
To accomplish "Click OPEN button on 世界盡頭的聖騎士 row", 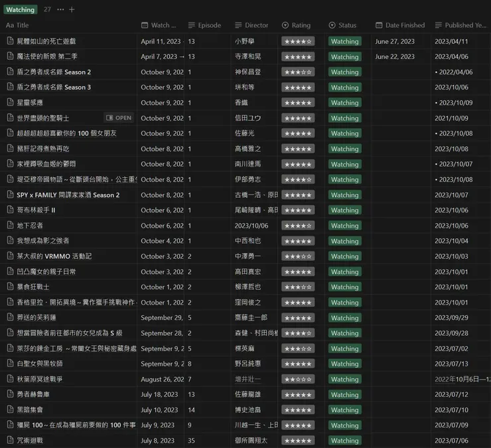I will click(x=119, y=117).
